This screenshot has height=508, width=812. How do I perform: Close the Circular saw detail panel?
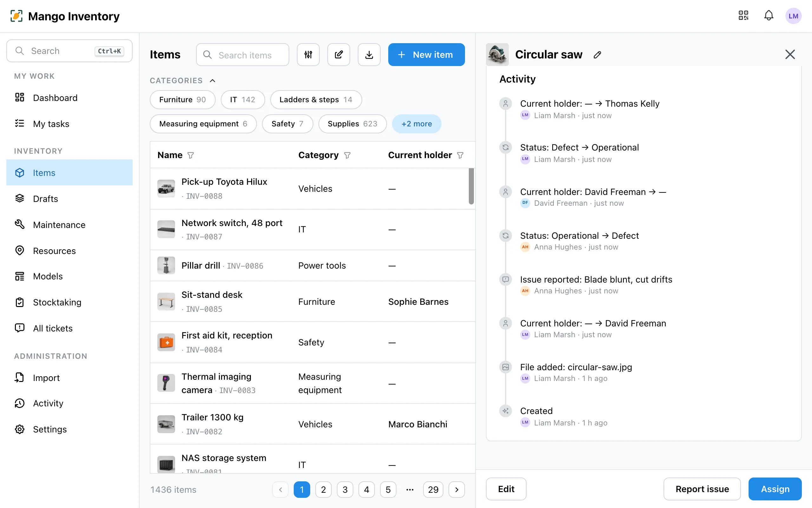coord(790,54)
